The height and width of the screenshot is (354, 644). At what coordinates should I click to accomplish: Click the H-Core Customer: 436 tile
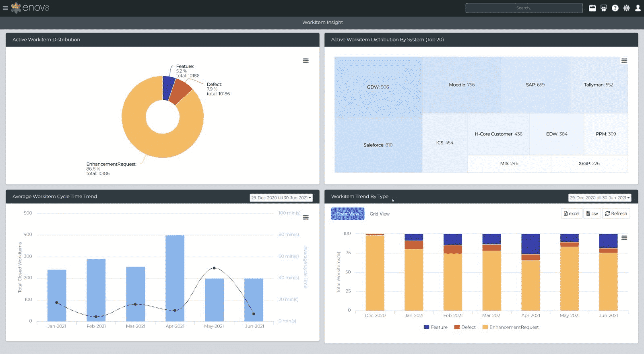click(499, 134)
